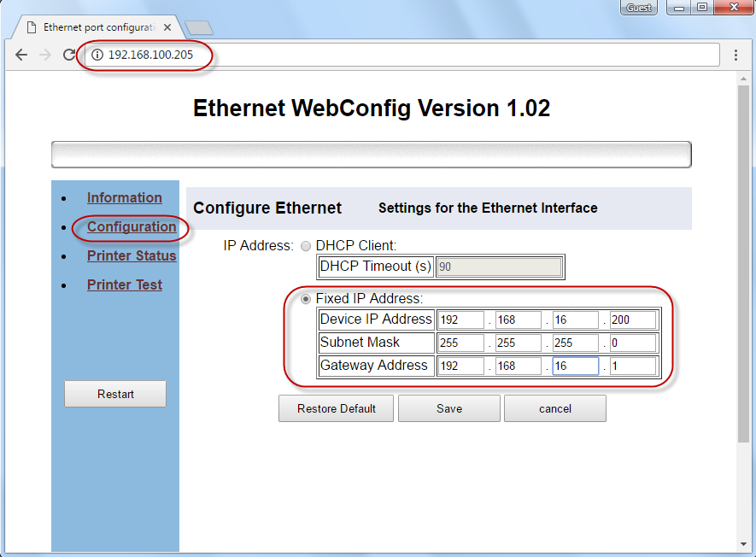Select the DHCP Client radio button
Image resolution: width=756 pixels, height=557 pixels.
[306, 246]
